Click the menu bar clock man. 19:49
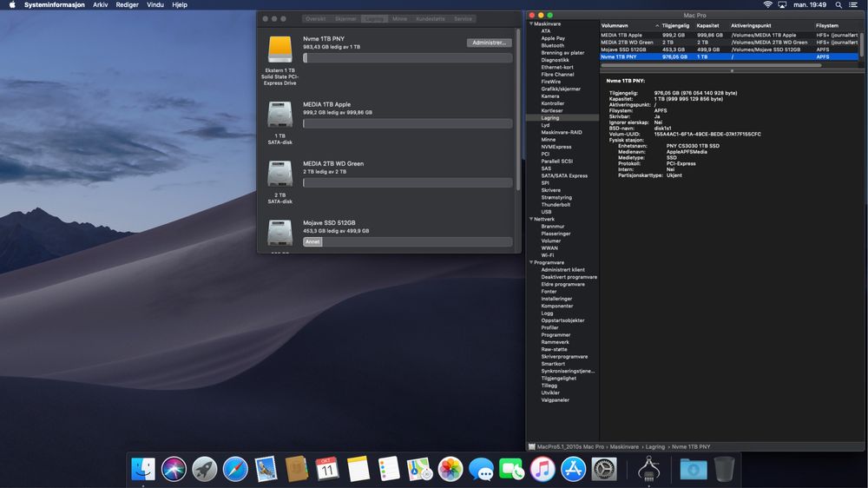 (x=810, y=4)
